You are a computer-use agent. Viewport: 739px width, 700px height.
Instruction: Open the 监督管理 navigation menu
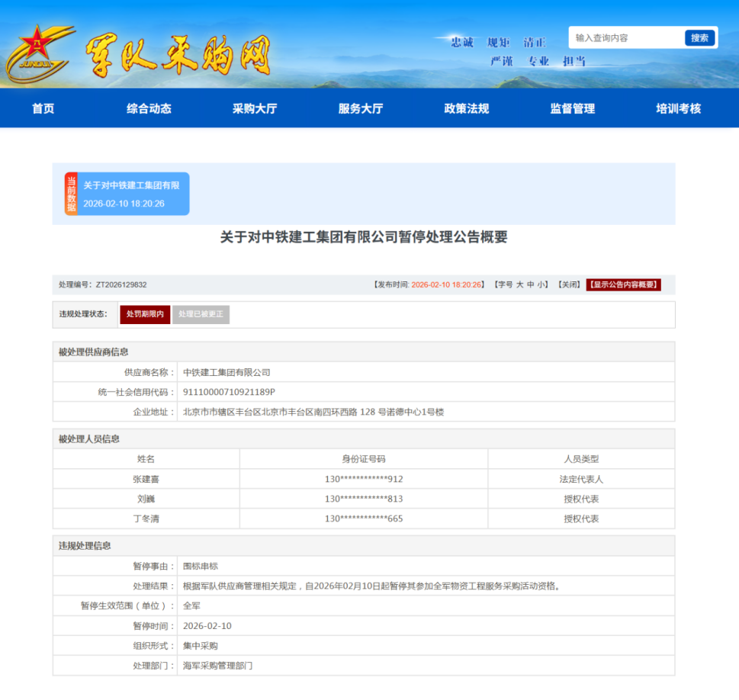(570, 108)
